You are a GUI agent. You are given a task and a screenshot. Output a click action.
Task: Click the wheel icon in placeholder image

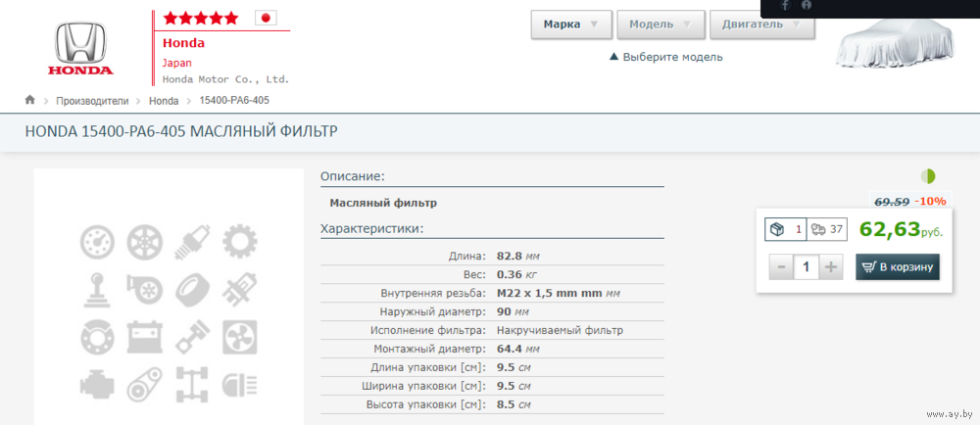(x=145, y=244)
